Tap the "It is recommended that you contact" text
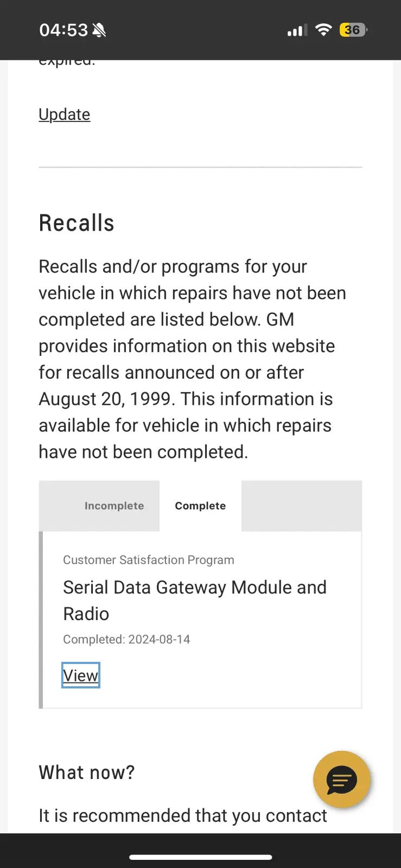401x868 pixels. [x=183, y=815]
